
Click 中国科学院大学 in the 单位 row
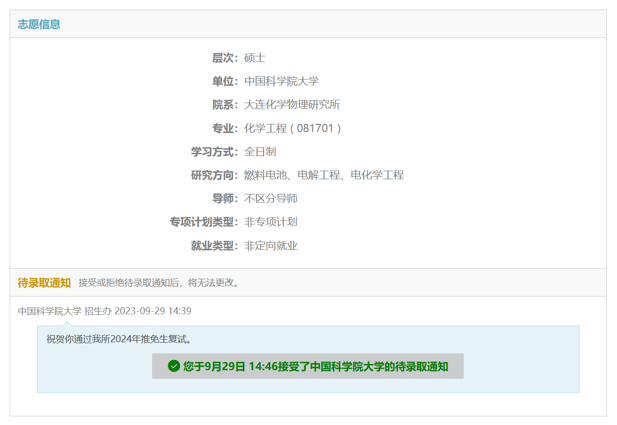click(x=281, y=81)
